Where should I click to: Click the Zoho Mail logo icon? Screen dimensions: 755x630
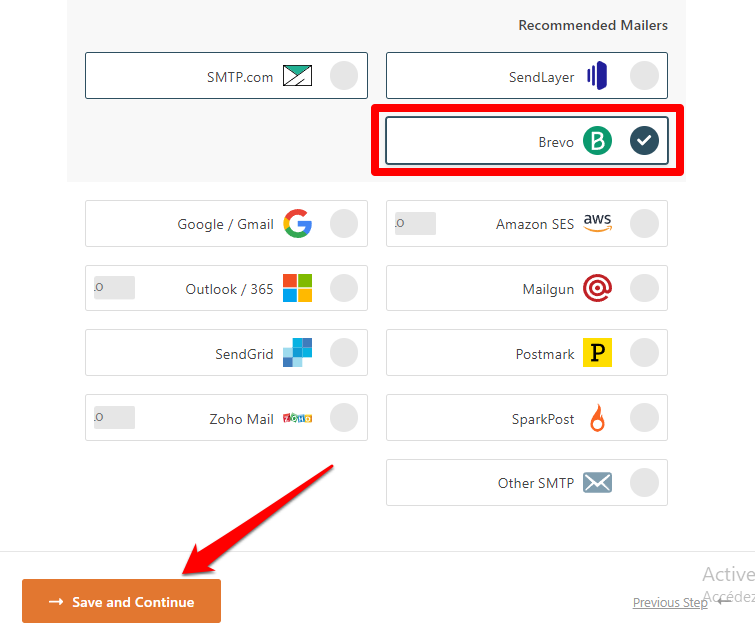297,418
